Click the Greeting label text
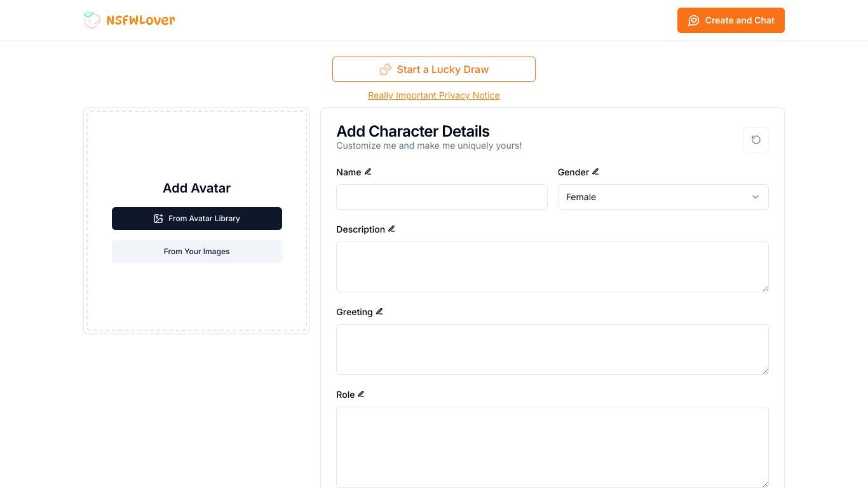This screenshot has height=488, width=868. (355, 312)
